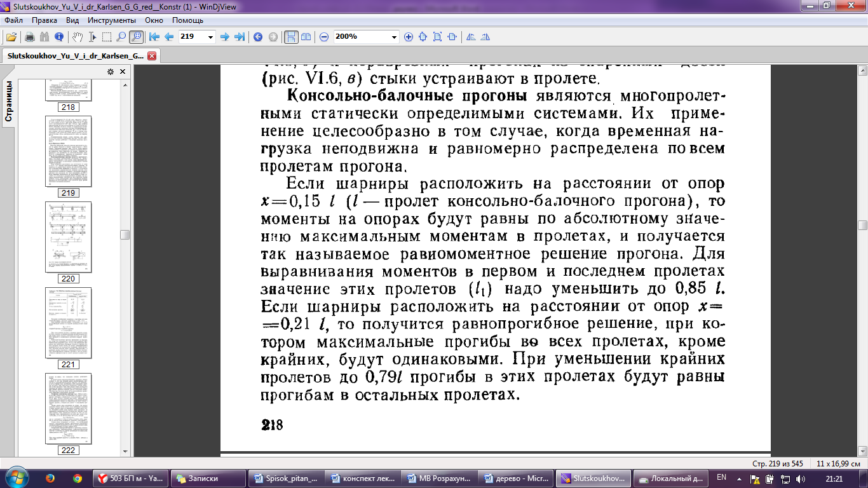Navigate forward in view history

click(x=273, y=37)
